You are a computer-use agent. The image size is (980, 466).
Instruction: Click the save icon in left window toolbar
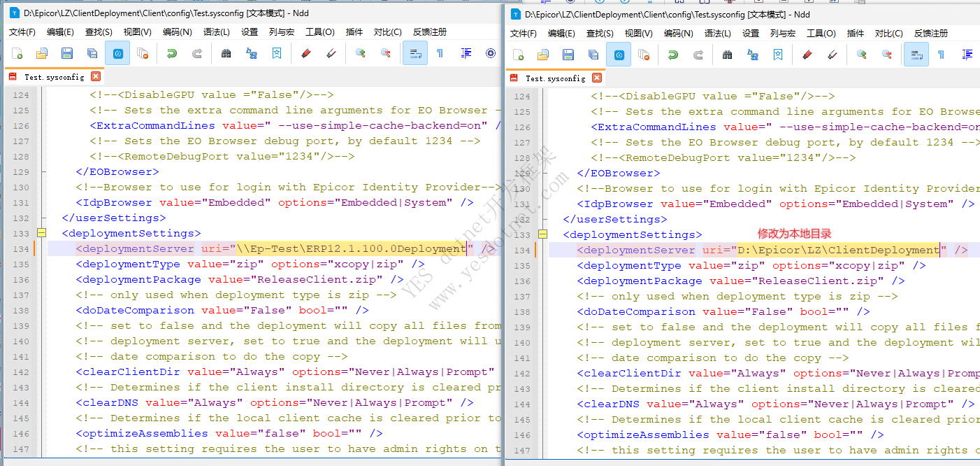(67, 53)
